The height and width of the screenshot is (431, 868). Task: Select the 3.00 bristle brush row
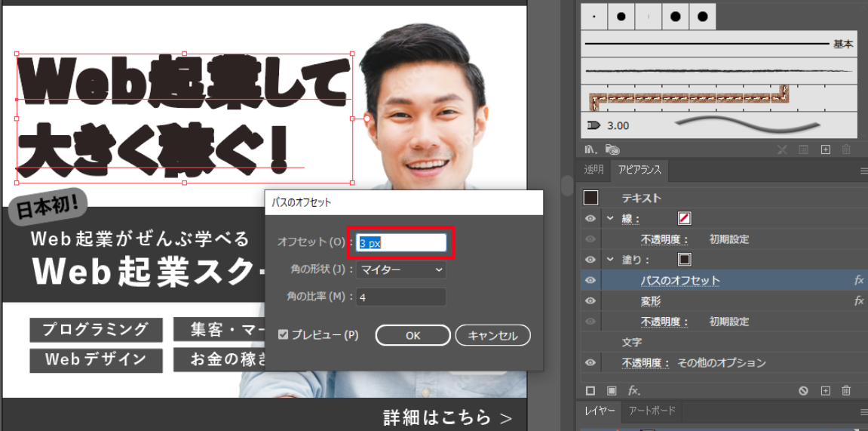point(719,125)
